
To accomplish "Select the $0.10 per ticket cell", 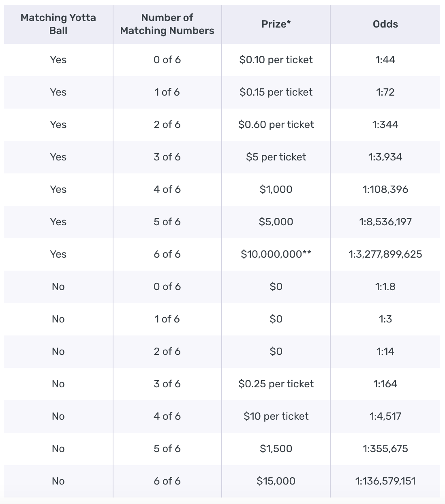I will pos(276,60).
